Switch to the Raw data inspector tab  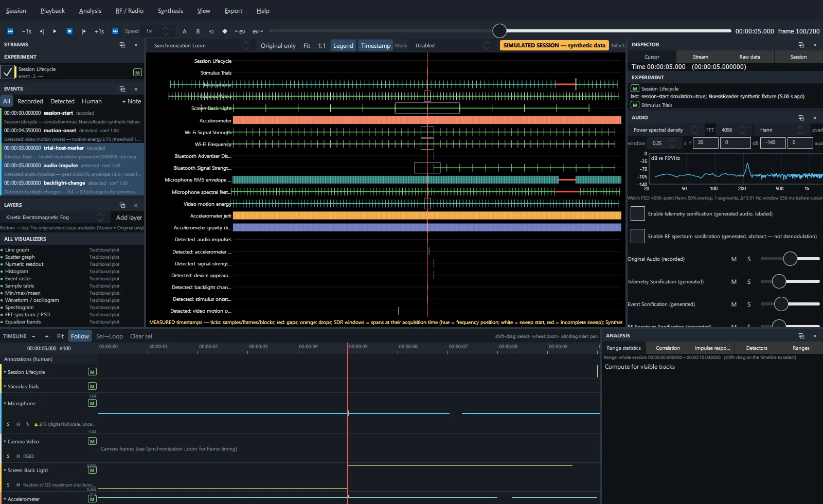click(x=749, y=57)
